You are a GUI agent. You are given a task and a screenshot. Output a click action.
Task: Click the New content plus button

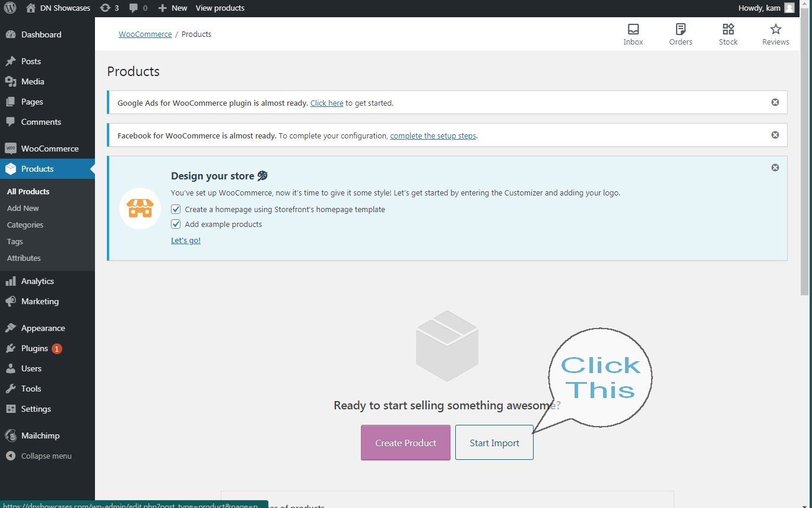tap(173, 8)
